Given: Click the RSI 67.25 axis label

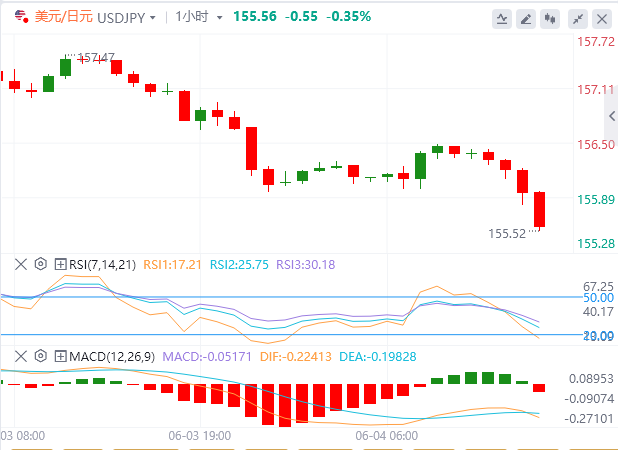Looking at the screenshot, I should [598, 286].
